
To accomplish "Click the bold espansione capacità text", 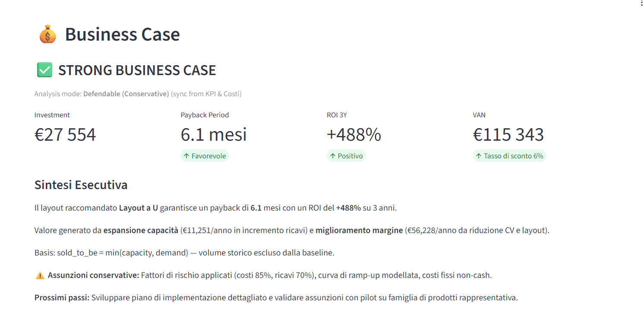I will point(141,230).
